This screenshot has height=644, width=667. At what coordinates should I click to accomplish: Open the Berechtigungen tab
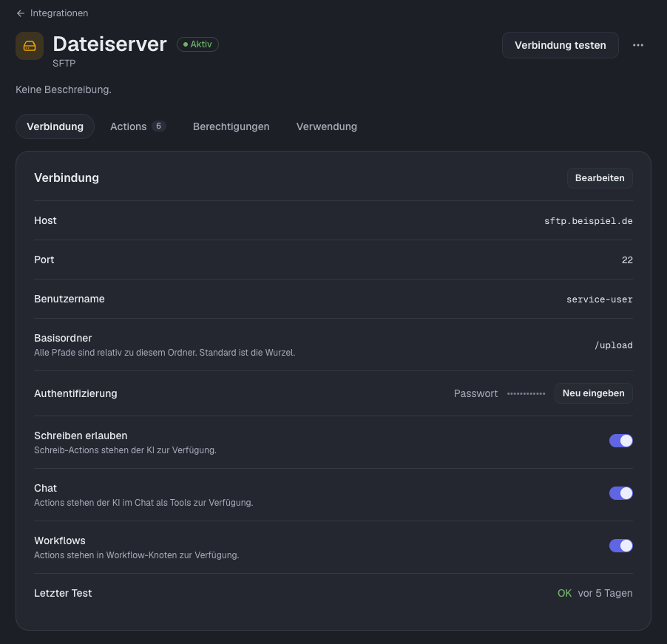pos(231,126)
